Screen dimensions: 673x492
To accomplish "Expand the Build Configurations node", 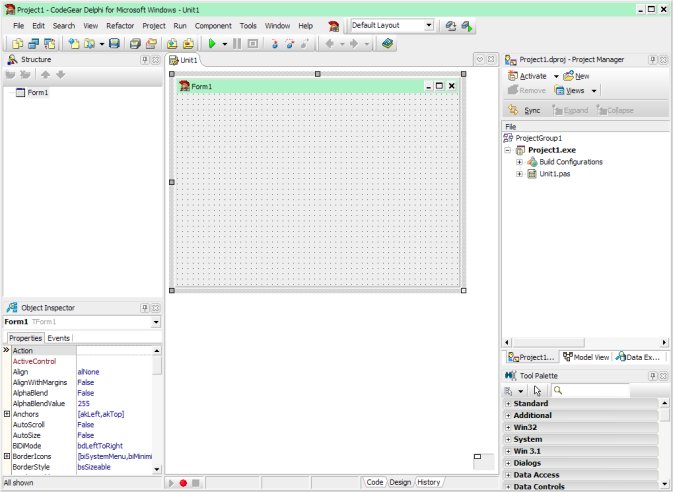I will 519,162.
